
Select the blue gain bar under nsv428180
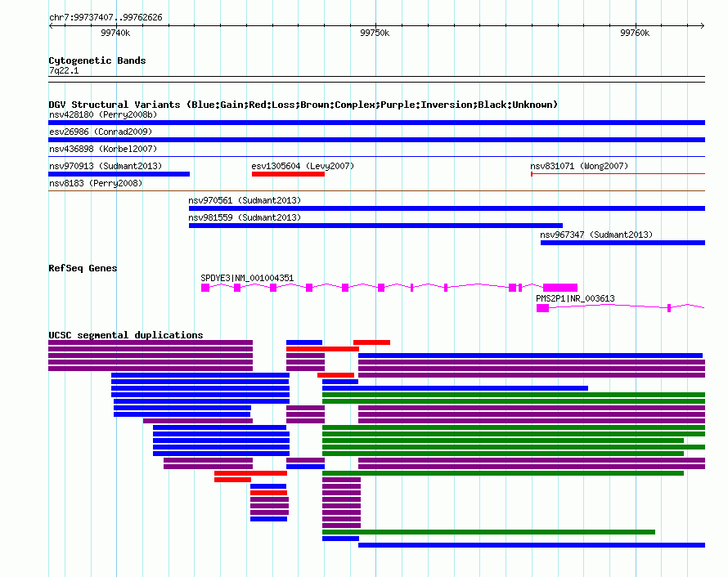[x=376, y=123]
